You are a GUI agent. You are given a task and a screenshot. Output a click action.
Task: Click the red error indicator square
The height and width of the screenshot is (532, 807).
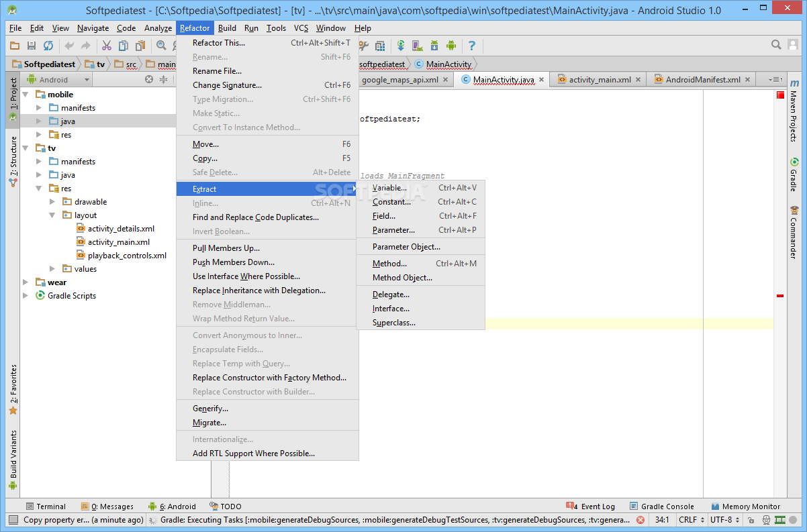point(780,95)
